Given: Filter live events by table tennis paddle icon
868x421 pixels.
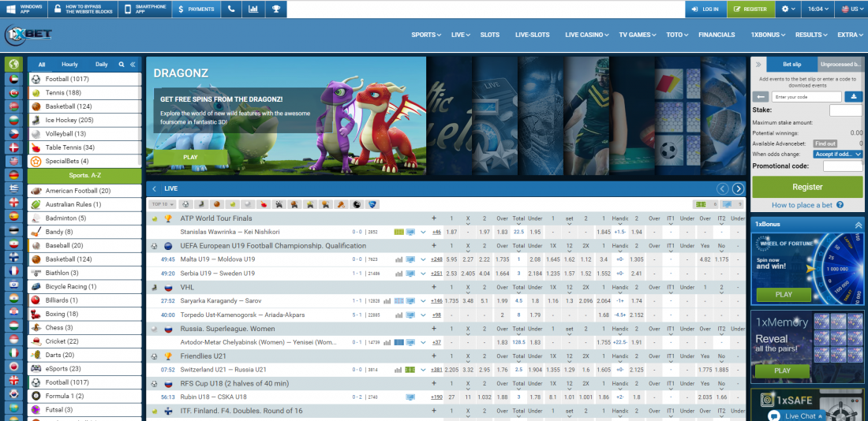Looking at the screenshot, I should click(x=264, y=205).
